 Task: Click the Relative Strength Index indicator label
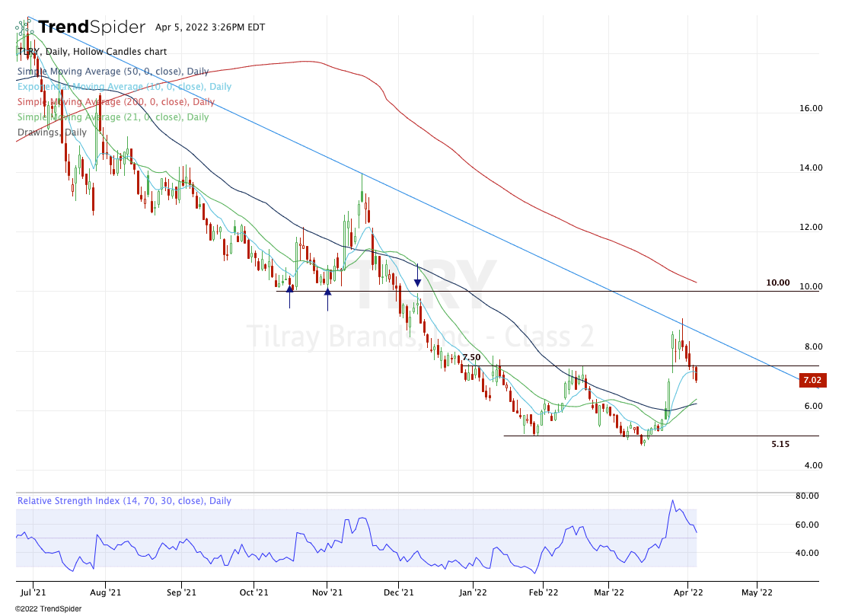(124, 500)
